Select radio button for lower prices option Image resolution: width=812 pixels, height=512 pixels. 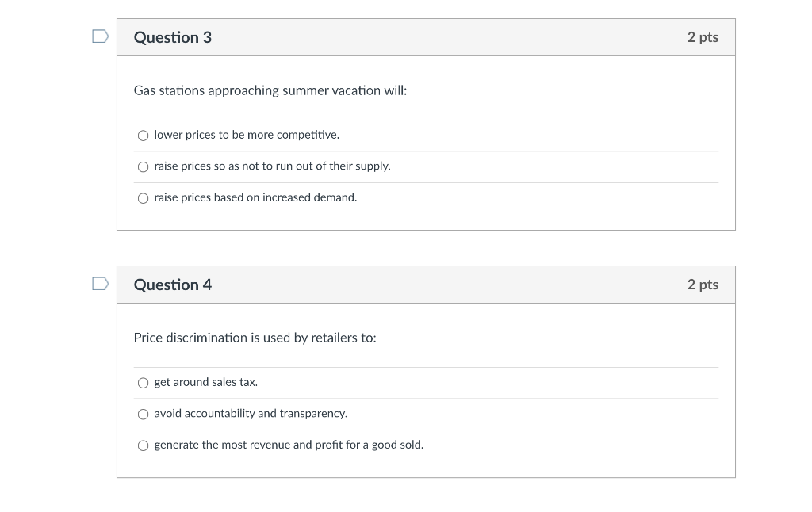click(143, 136)
